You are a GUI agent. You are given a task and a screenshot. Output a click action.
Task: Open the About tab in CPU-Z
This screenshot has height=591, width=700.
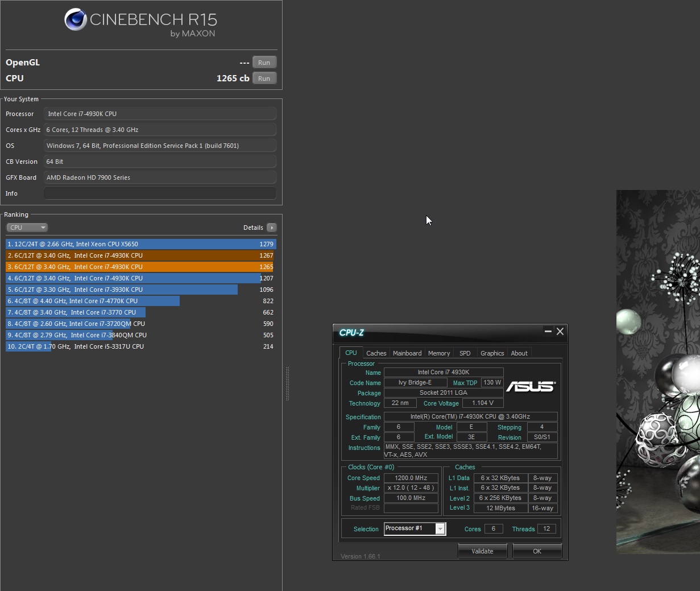tap(519, 353)
